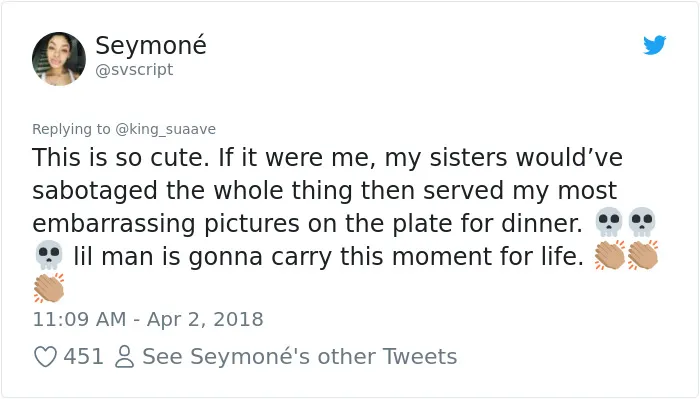Click the person silhouette icon
The width and height of the screenshot is (700, 399).
tap(124, 357)
